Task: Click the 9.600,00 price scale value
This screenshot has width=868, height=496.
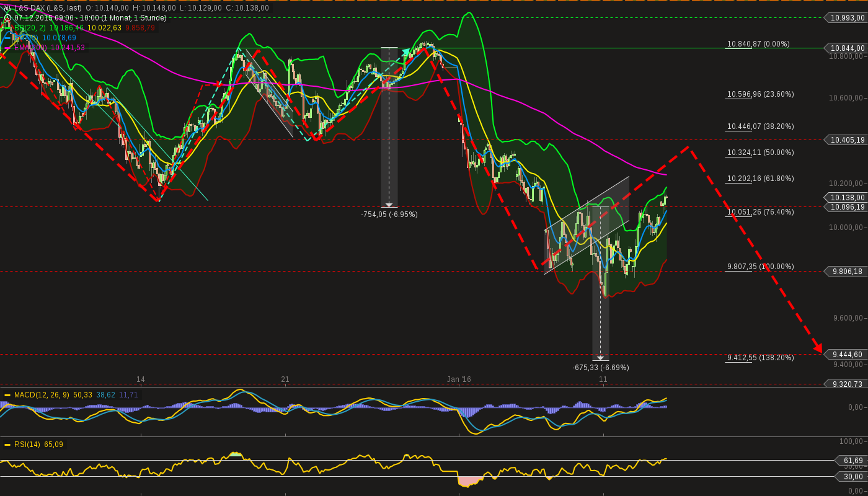Action: point(849,319)
